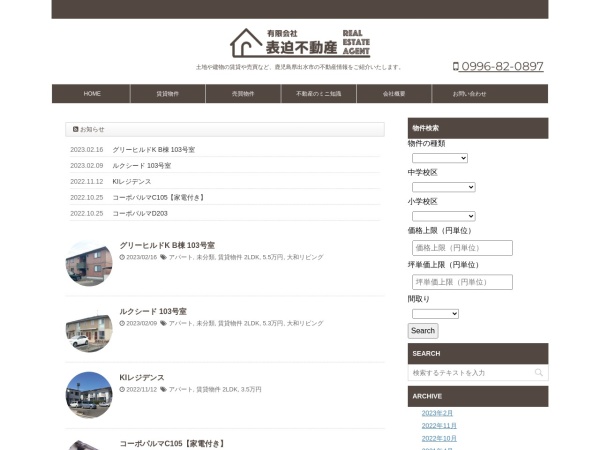This screenshot has height=450, width=600.
Task: Open 2022年10月 archive link
Action: [439, 439]
